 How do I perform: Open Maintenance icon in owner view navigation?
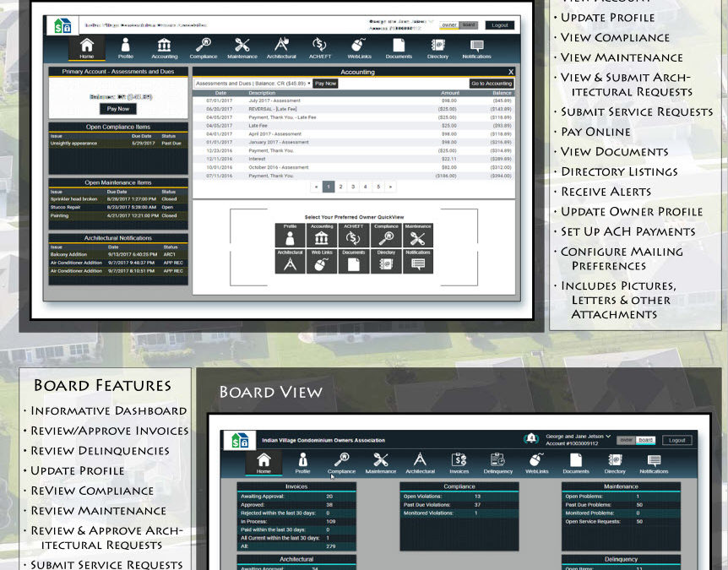tap(242, 48)
